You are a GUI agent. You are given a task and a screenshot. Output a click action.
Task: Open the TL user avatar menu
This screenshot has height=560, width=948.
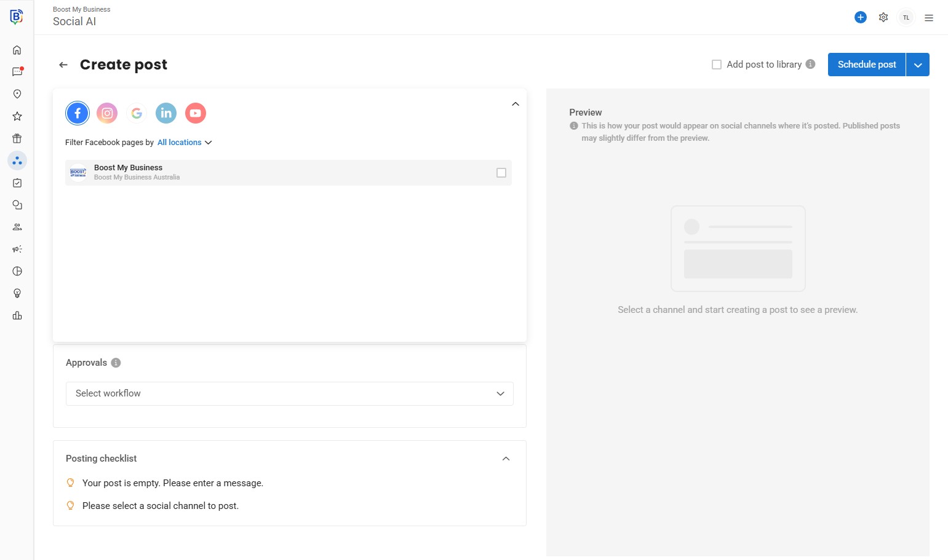906,18
